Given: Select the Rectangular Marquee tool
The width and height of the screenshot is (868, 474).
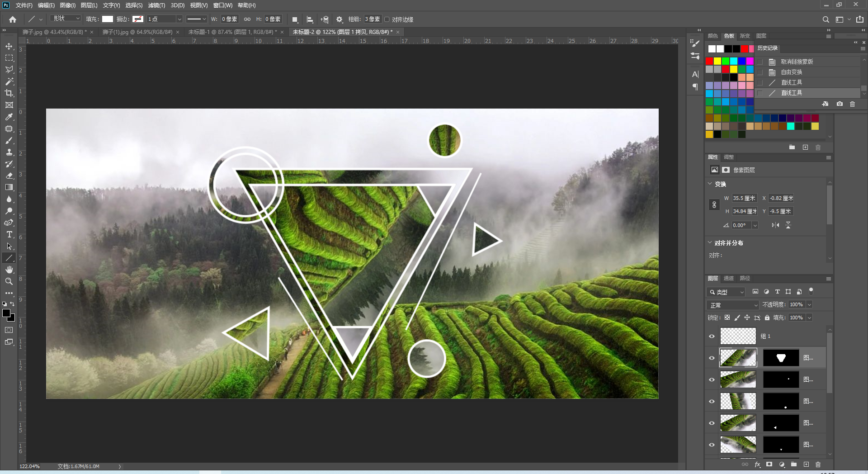Looking at the screenshot, I should pyautogui.click(x=9, y=58).
